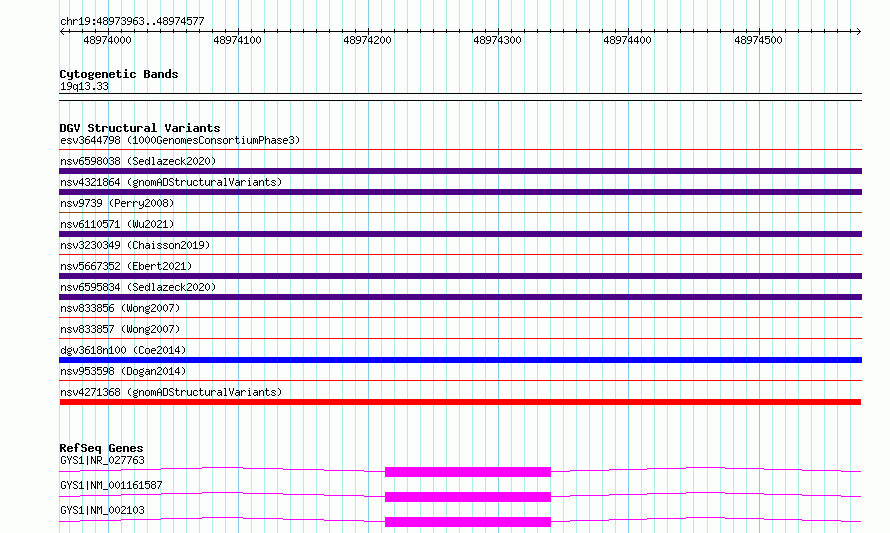
Task: Open variant esv3644798 (1000GenomesConsortiumPhase3)
Action: coord(180,140)
